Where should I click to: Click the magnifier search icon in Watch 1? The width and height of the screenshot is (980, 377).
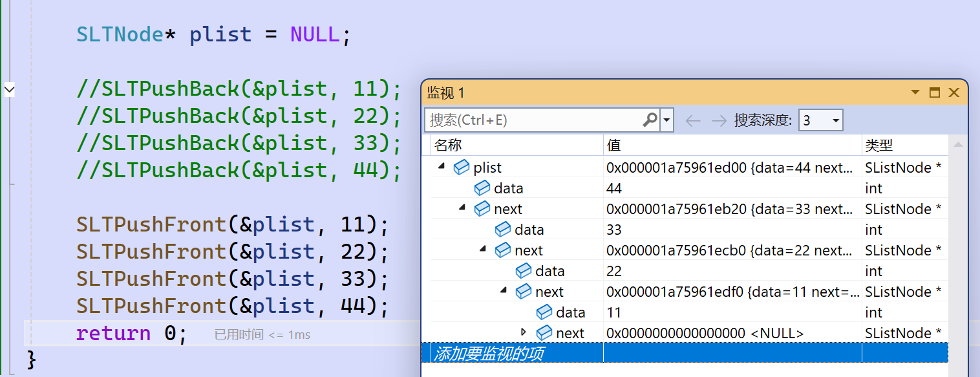click(x=650, y=120)
